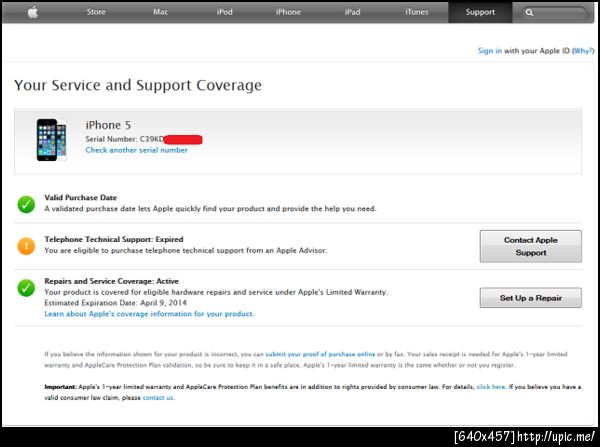Click the green checkmark beside Repairs and Service Coverage
This screenshot has width=600, height=447.
click(26, 287)
